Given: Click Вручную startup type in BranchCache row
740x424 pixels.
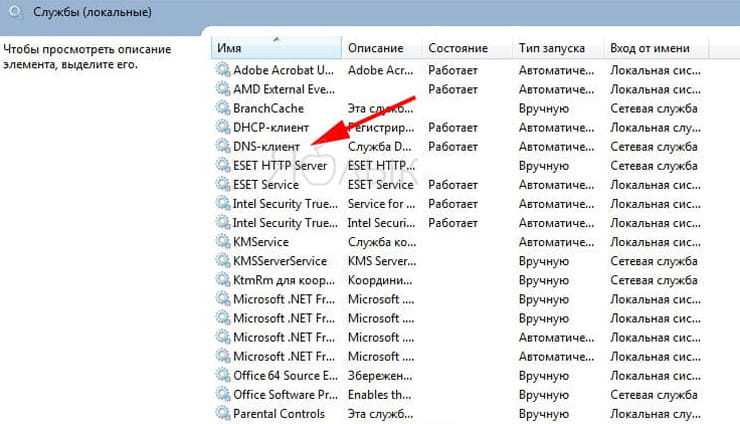Looking at the screenshot, I should 544,109.
